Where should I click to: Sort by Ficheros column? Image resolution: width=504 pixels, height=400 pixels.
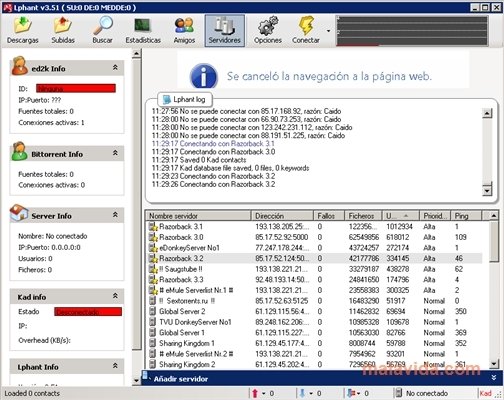pyautogui.click(x=363, y=216)
